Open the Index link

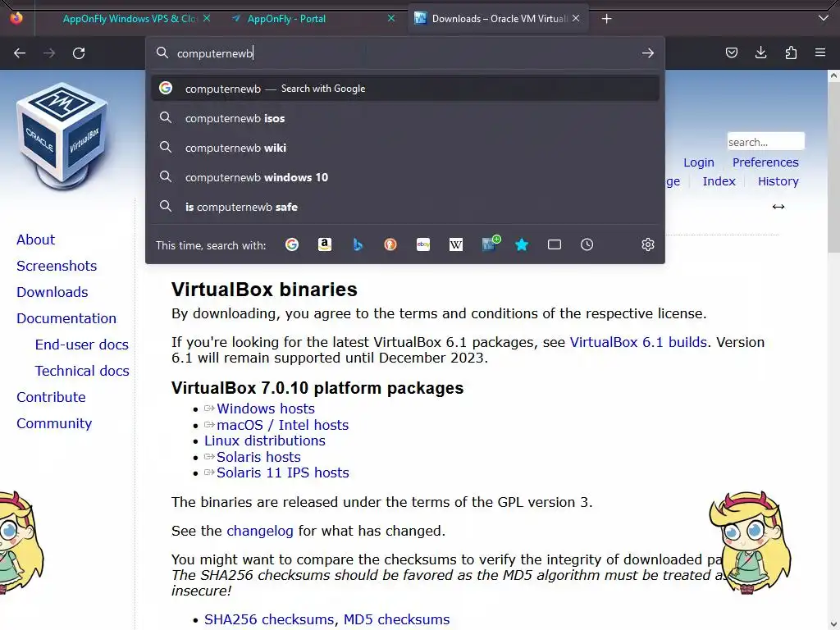719,181
